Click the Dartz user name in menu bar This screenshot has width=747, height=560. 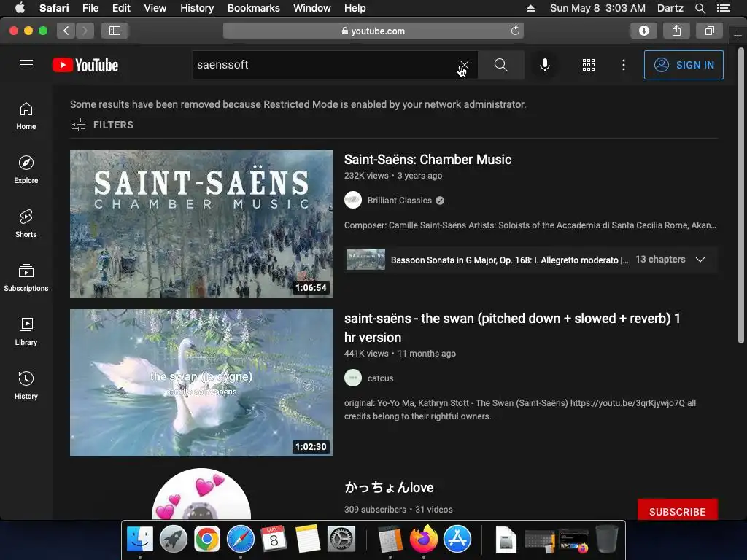click(x=670, y=8)
